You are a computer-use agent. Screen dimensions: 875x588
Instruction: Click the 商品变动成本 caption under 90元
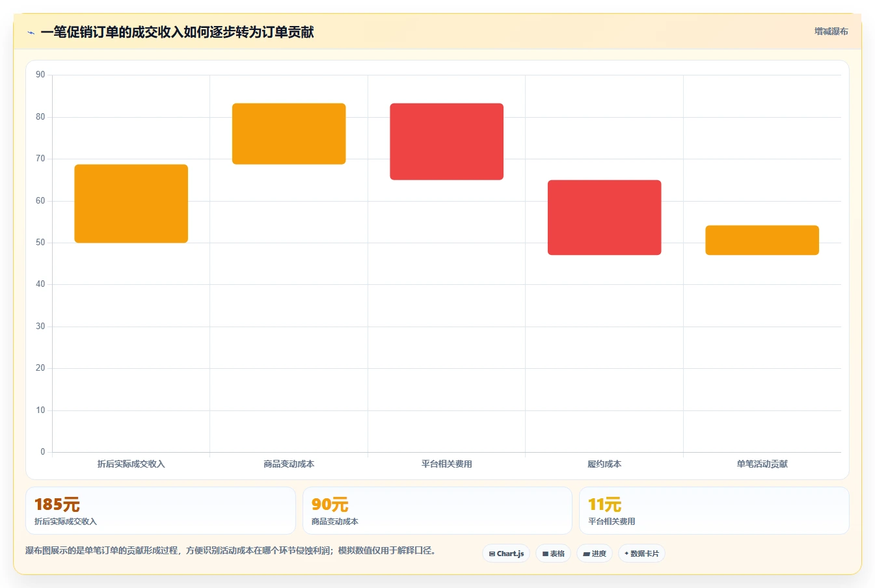[x=335, y=522]
